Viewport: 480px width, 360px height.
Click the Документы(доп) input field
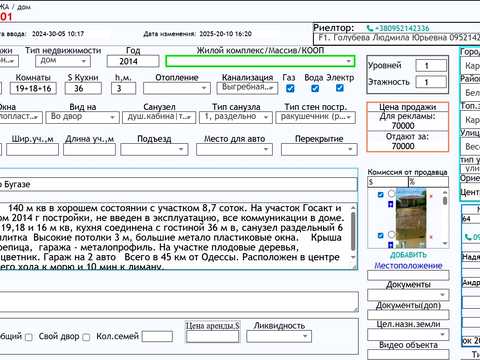pos(408,315)
